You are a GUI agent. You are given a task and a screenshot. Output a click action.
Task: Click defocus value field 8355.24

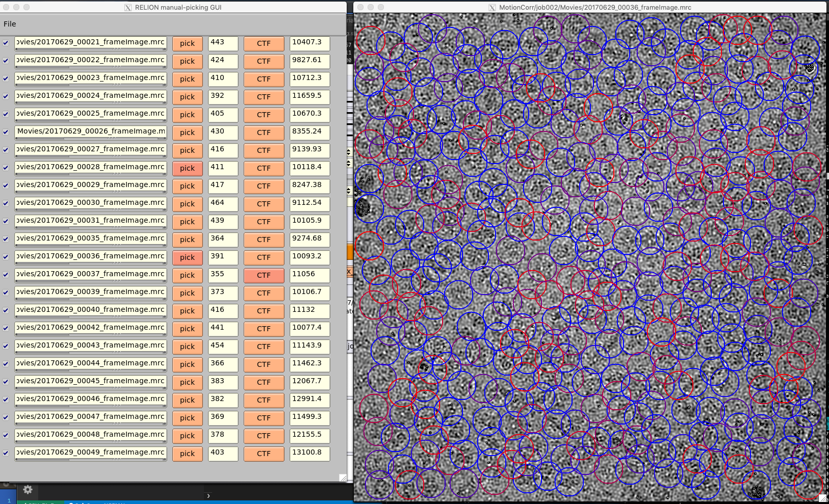click(x=309, y=132)
